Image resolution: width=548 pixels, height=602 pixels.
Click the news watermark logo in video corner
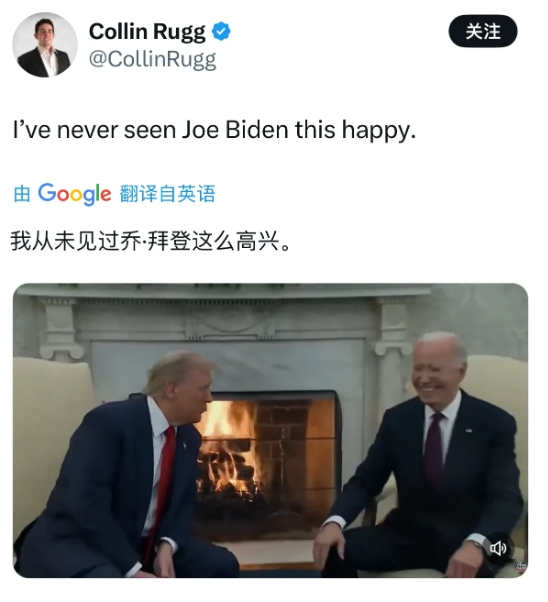coord(521,566)
